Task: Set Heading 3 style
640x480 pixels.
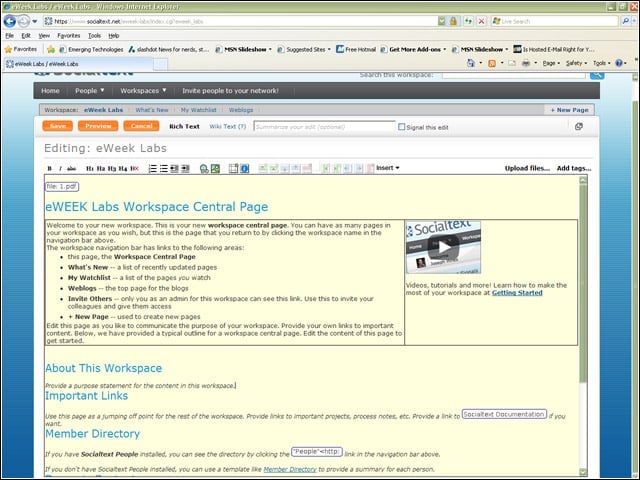Action: coord(112,169)
